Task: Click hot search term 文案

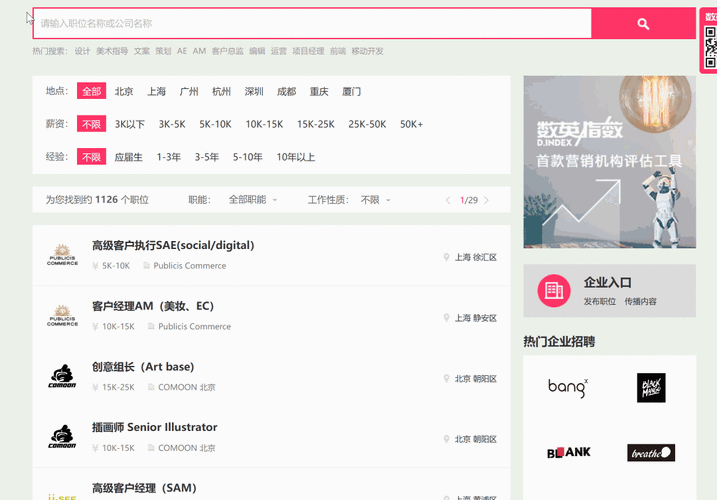Action: tap(142, 51)
